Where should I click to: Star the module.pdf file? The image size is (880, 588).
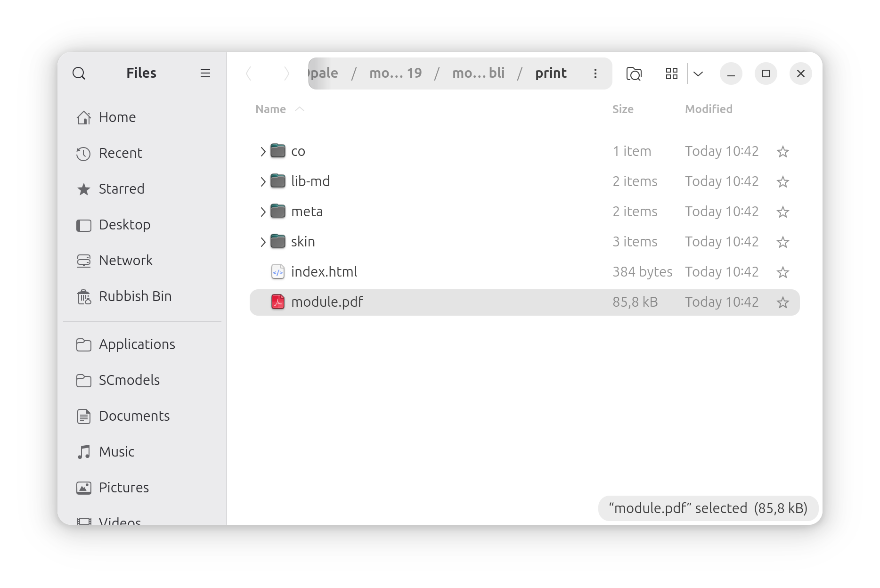pos(782,302)
